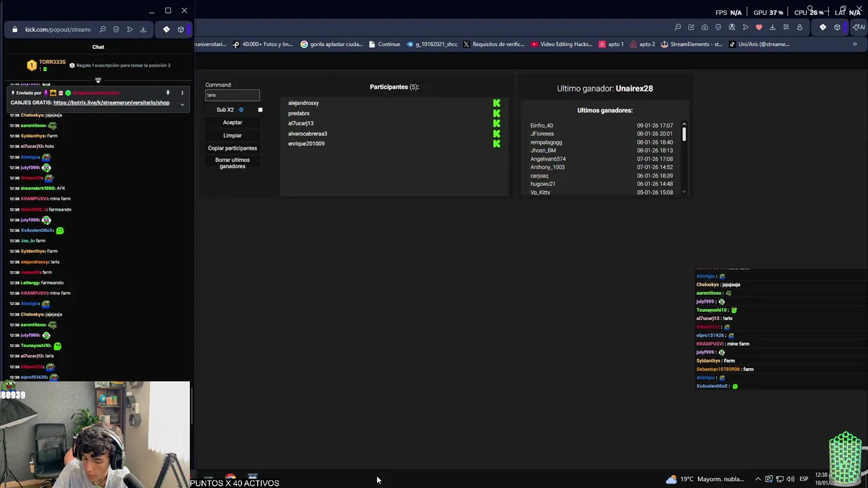Click the Kick icon next to enrique201009
This screenshot has width=868, height=488.
click(x=496, y=144)
